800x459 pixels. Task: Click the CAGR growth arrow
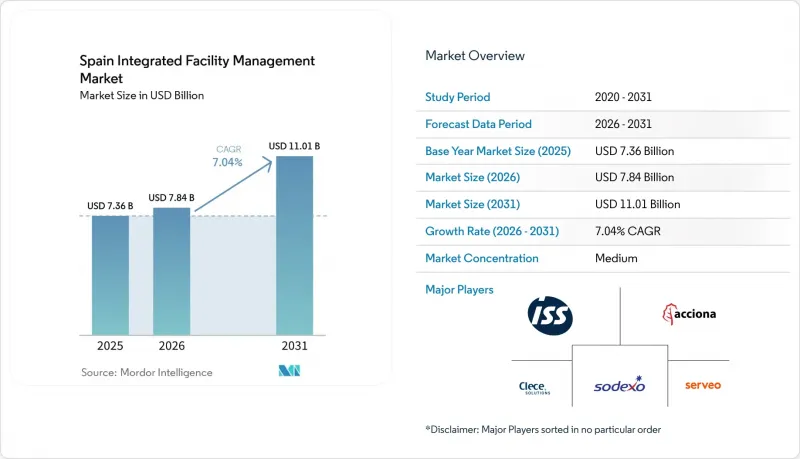tap(234, 184)
